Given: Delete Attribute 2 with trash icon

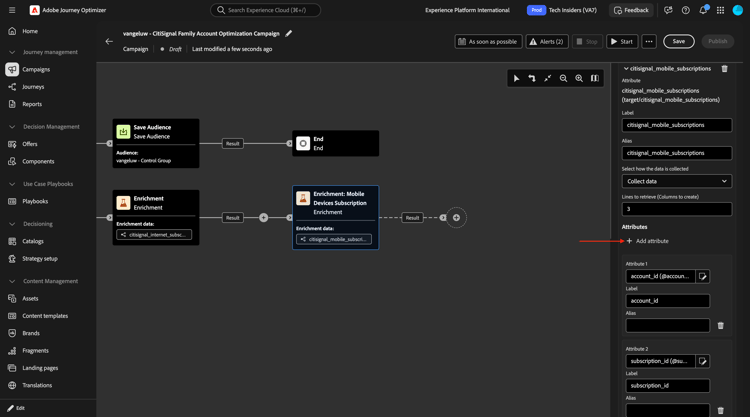Looking at the screenshot, I should pos(721,410).
